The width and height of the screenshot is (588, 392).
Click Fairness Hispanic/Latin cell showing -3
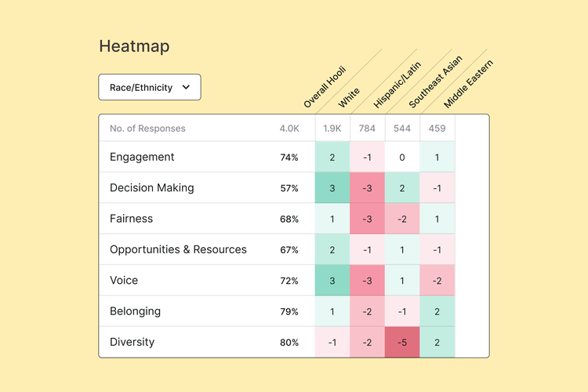(x=367, y=219)
